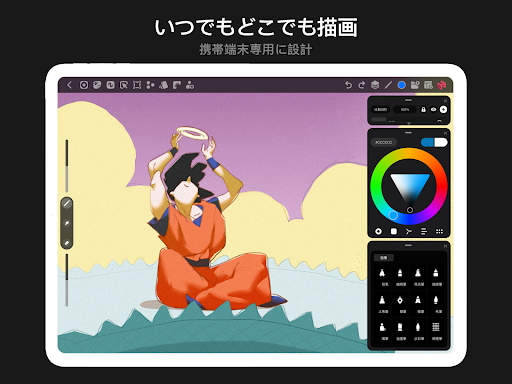This screenshot has height=384, width=512.
Task: Click inside the saturation triangle
Action: point(410,186)
